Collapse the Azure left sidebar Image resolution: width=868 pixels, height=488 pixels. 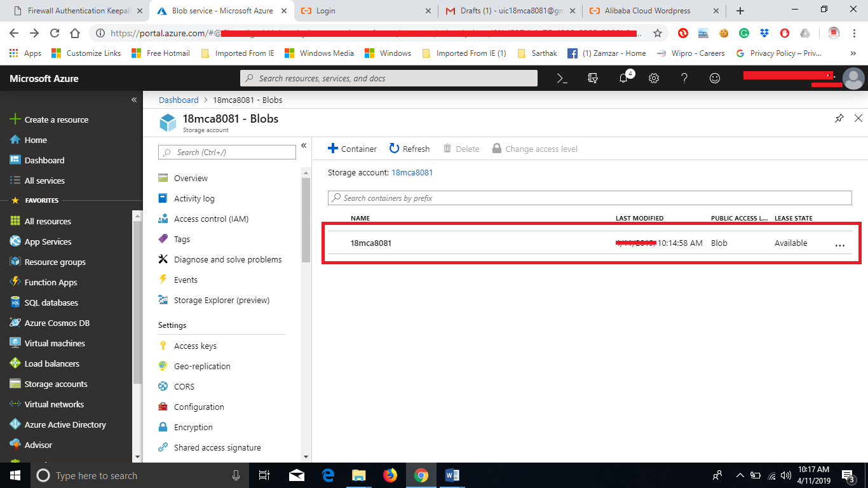coord(134,100)
